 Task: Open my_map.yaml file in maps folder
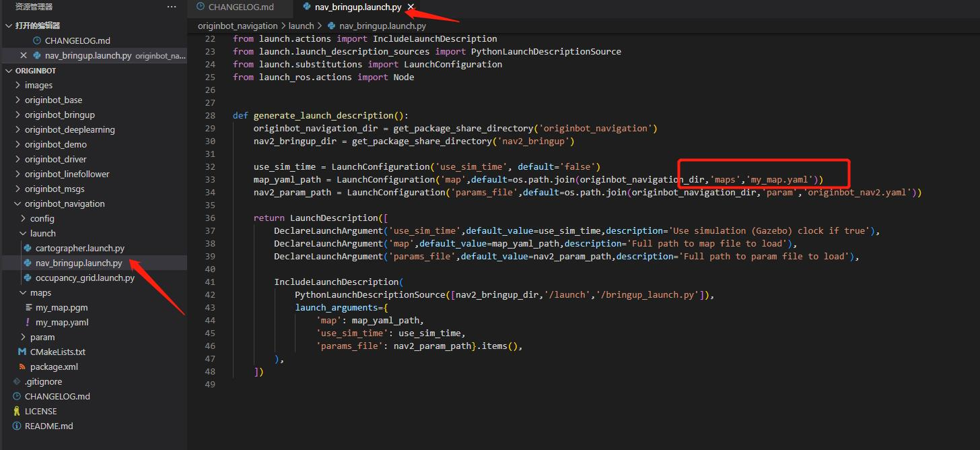(62, 322)
